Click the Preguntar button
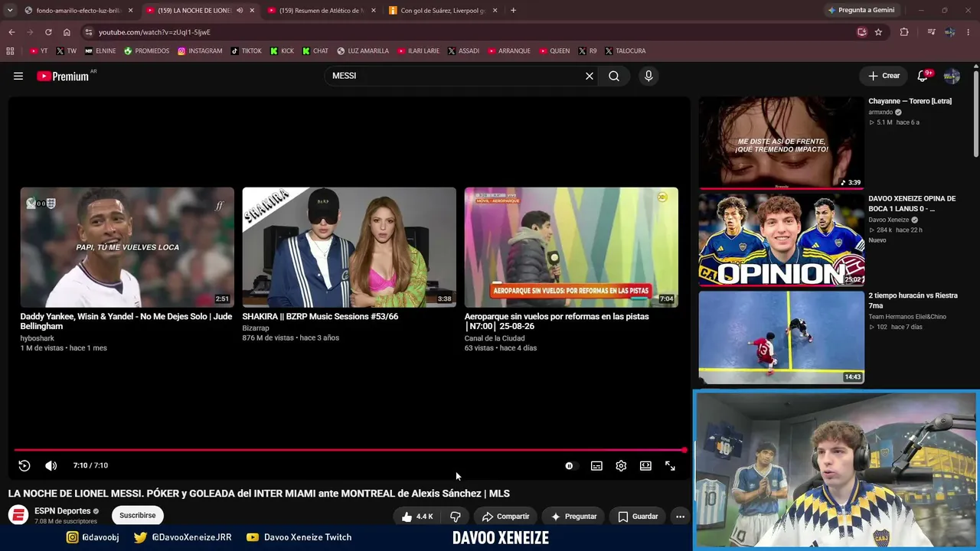 click(x=573, y=517)
